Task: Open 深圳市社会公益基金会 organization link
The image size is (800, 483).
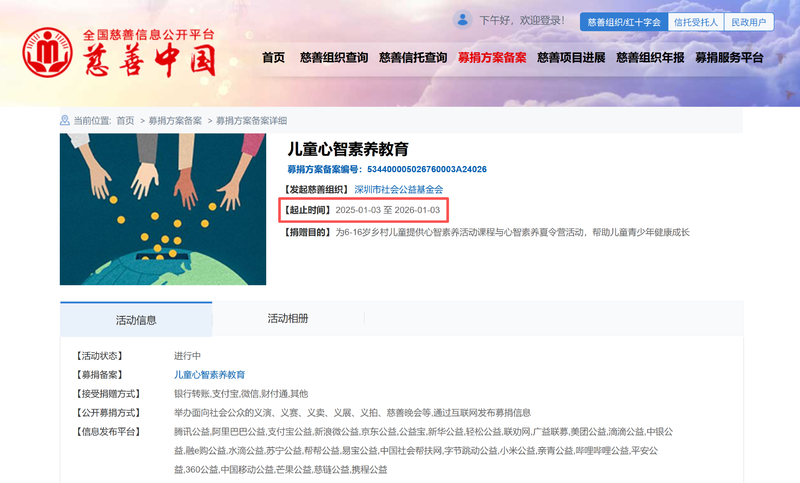Action: [x=398, y=190]
